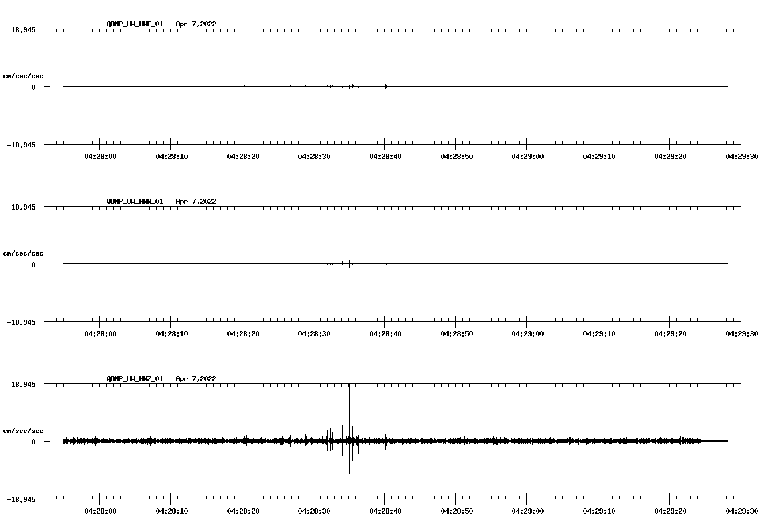Choose 04:28:20 time label under HNZ plot

tap(242, 511)
